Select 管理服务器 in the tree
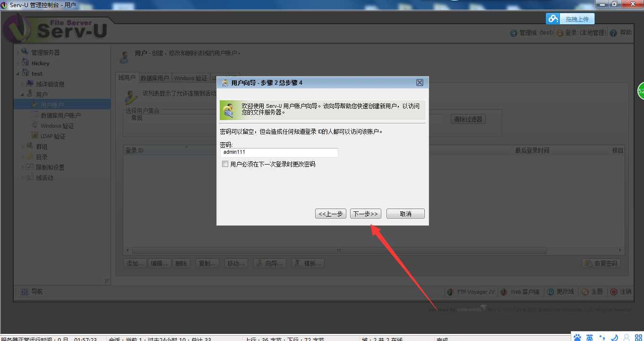Viewport: 644px width, 341px height. [x=45, y=52]
